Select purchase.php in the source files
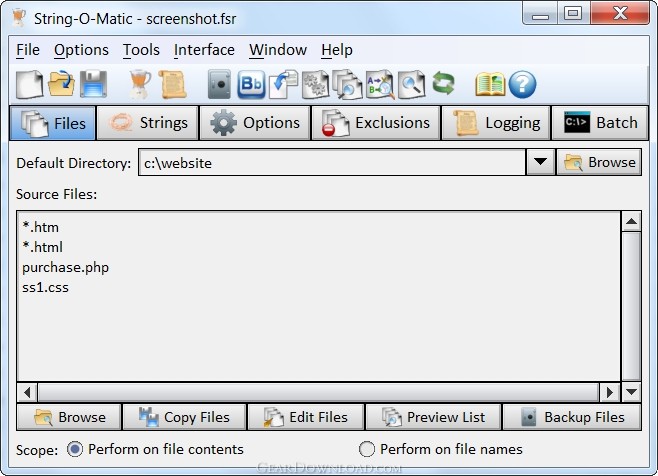 coord(65,267)
